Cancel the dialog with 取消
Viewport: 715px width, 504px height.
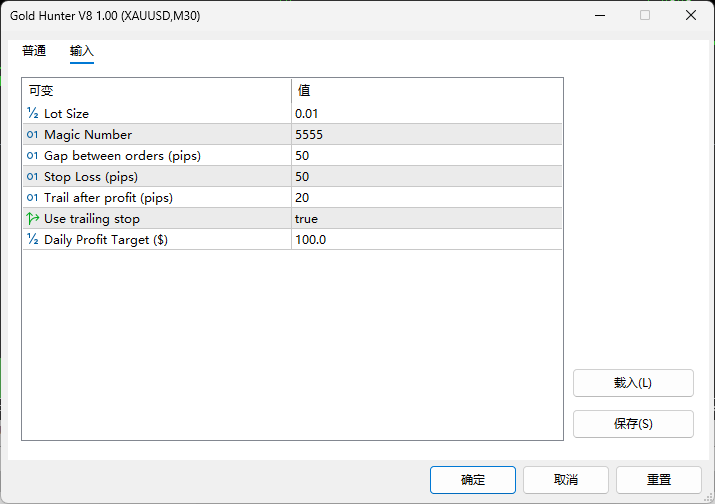565,480
